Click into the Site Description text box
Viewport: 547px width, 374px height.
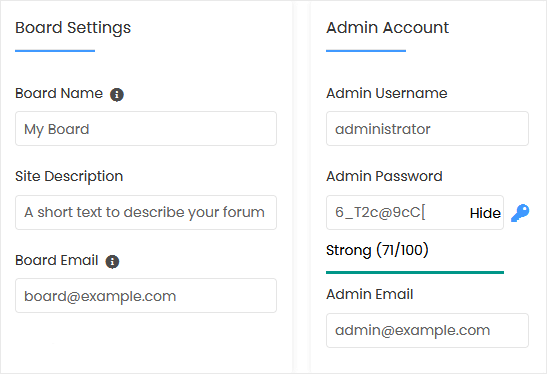coord(146,212)
